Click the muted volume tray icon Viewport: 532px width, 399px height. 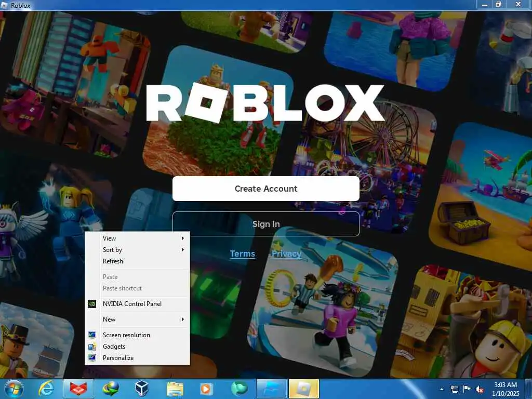(480, 389)
